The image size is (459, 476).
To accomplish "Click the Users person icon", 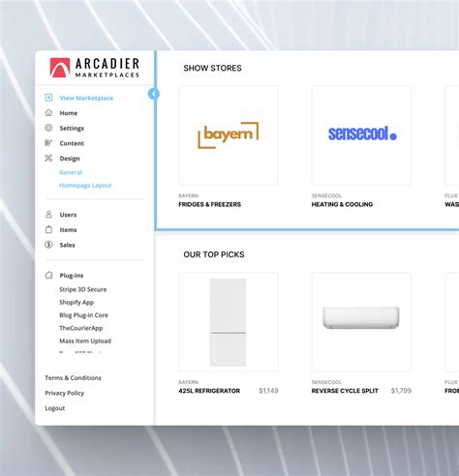I will pos(48,214).
